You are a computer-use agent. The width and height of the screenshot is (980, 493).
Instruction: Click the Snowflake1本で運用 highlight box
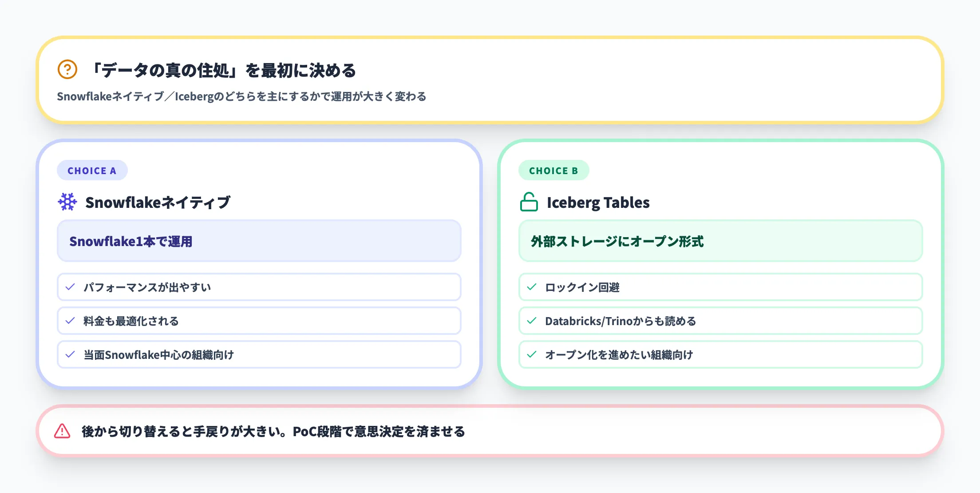[259, 241]
